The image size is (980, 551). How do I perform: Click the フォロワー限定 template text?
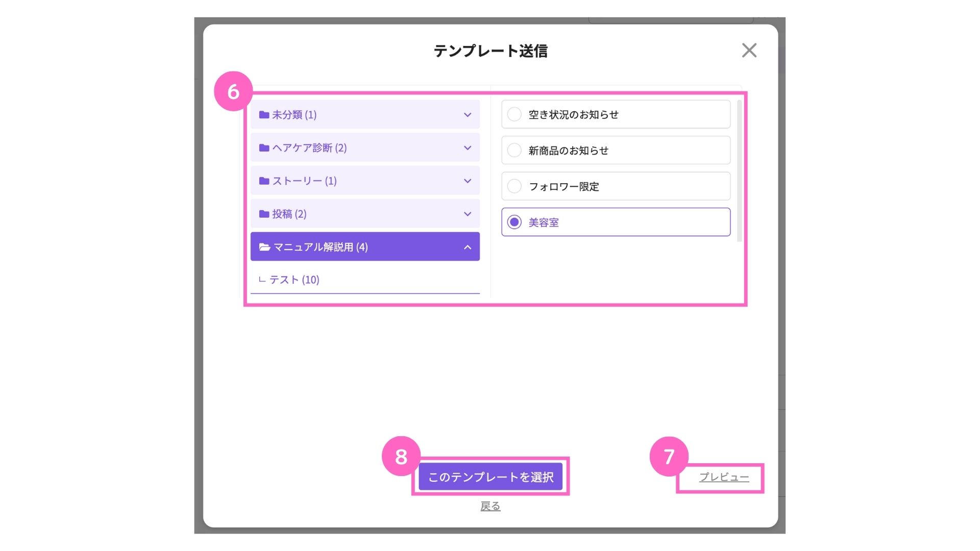click(563, 187)
